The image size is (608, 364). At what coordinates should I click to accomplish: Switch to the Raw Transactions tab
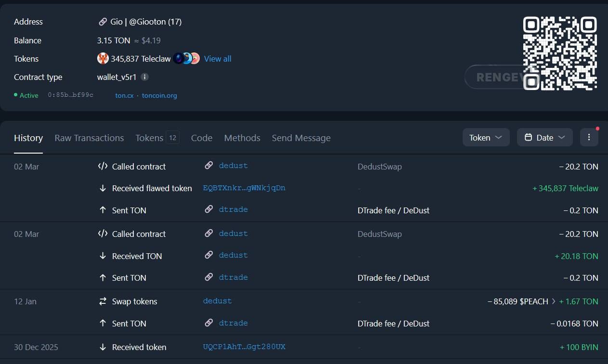(89, 138)
